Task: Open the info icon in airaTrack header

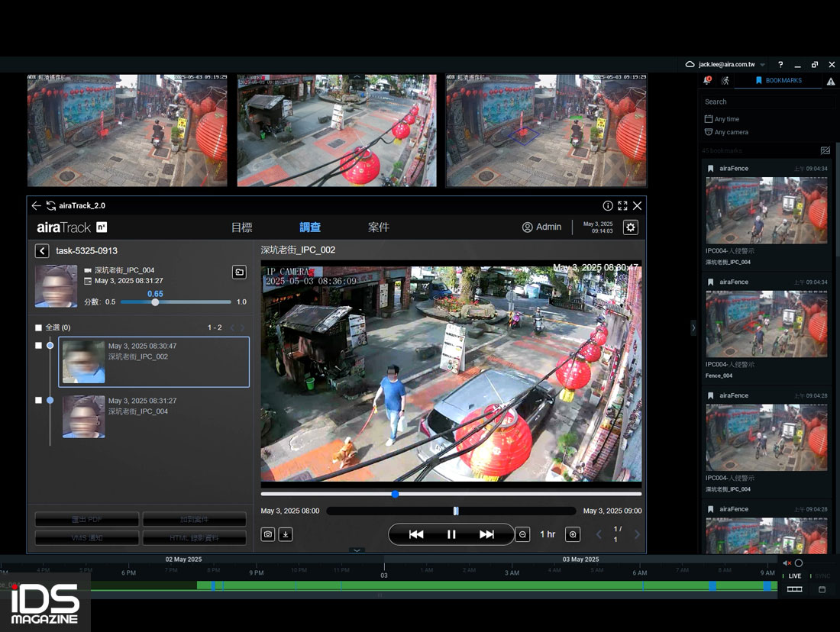Action: coord(608,206)
